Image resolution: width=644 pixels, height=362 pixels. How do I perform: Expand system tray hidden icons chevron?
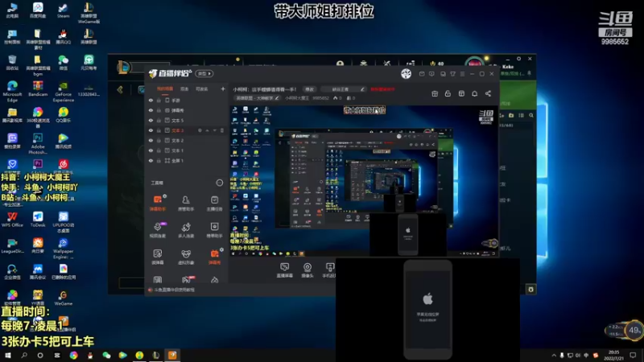554,356
